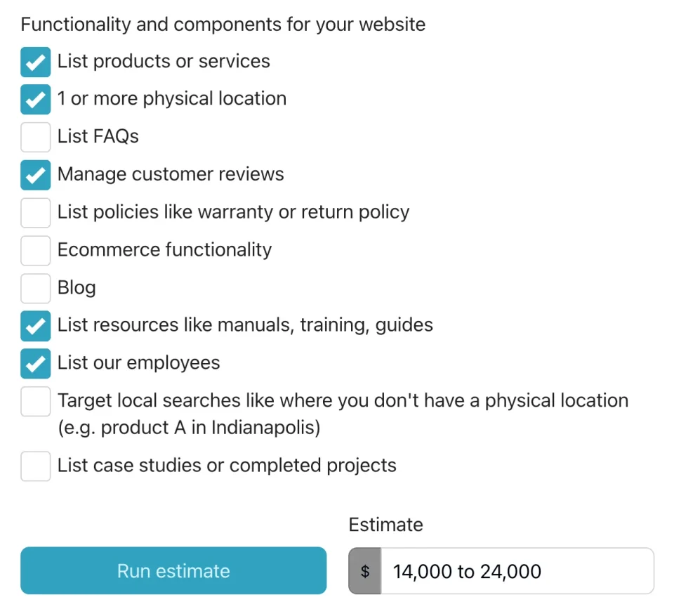
Task: Check the policies like warranty option
Action: click(x=35, y=213)
